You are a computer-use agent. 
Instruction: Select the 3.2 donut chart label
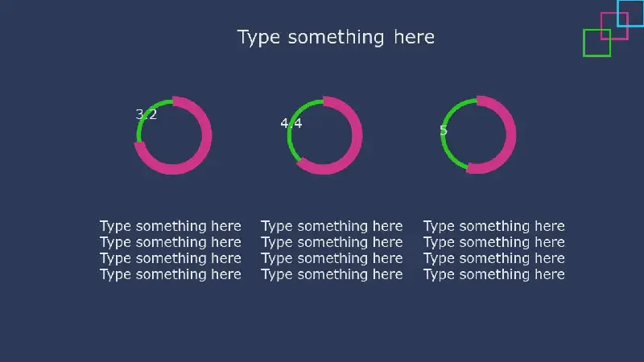(147, 114)
